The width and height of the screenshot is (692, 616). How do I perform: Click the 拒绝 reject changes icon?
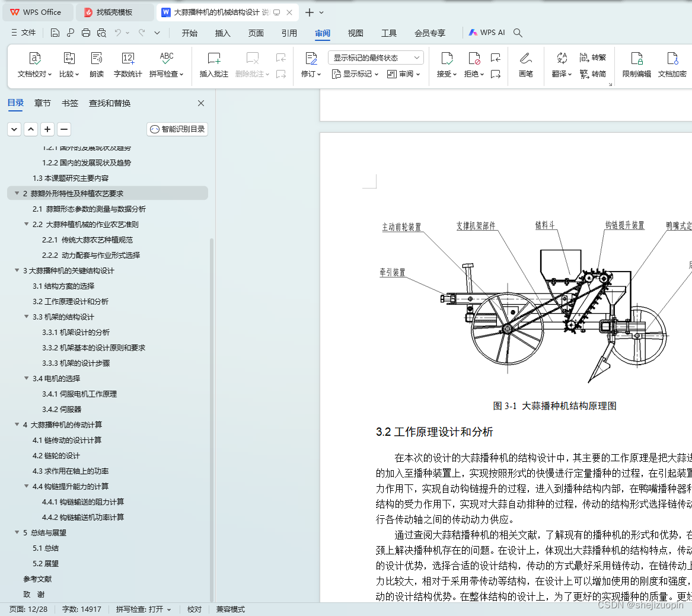[474, 59]
